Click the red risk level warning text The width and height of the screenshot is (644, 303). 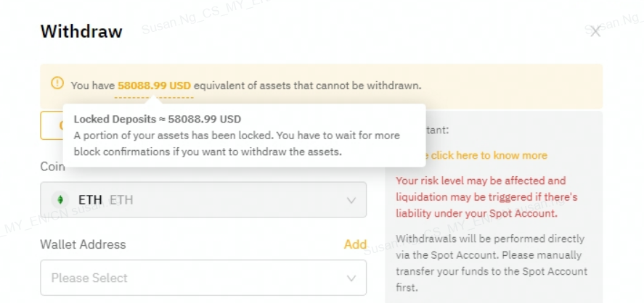tap(486, 196)
